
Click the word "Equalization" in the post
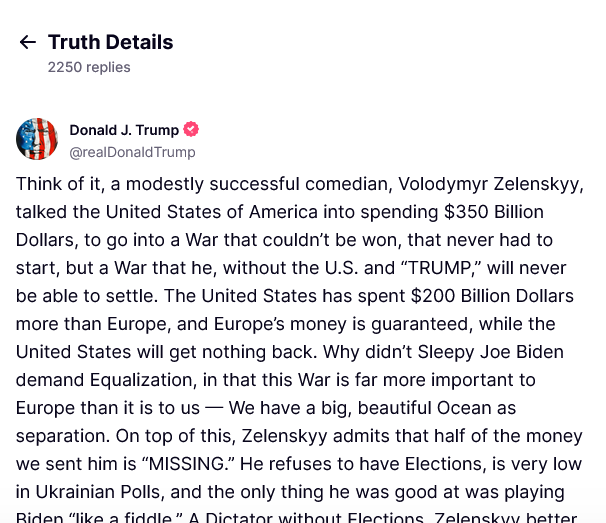141,380
